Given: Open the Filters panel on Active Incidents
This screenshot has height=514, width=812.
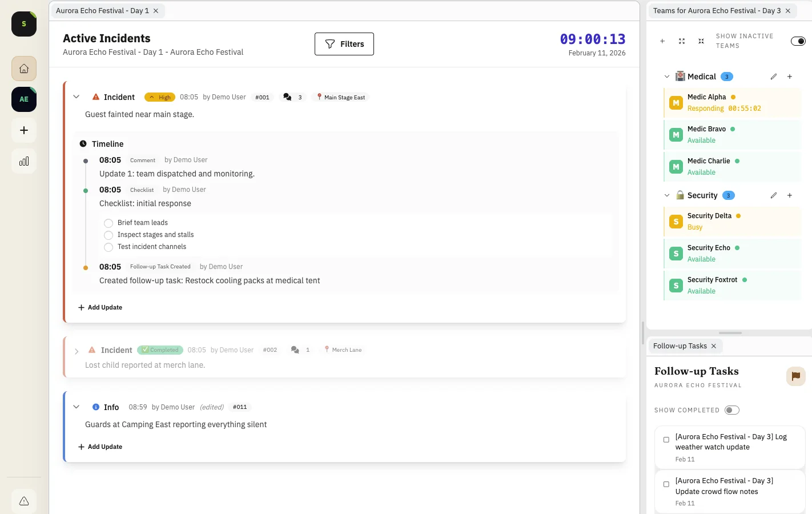Looking at the screenshot, I should tap(344, 43).
